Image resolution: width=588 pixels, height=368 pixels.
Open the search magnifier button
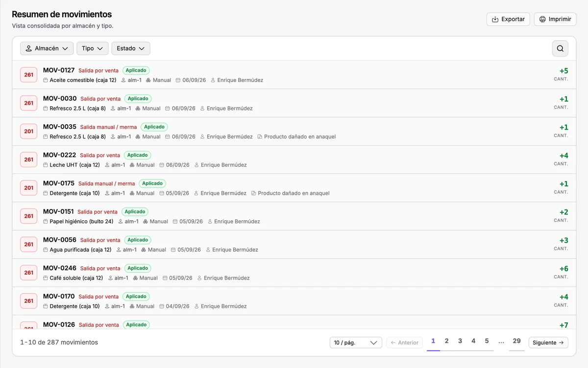560,49
